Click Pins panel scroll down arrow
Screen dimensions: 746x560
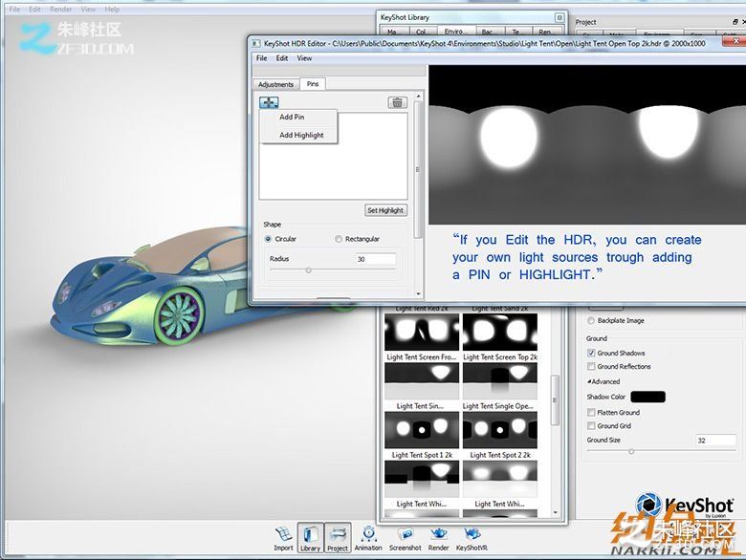tap(418, 293)
